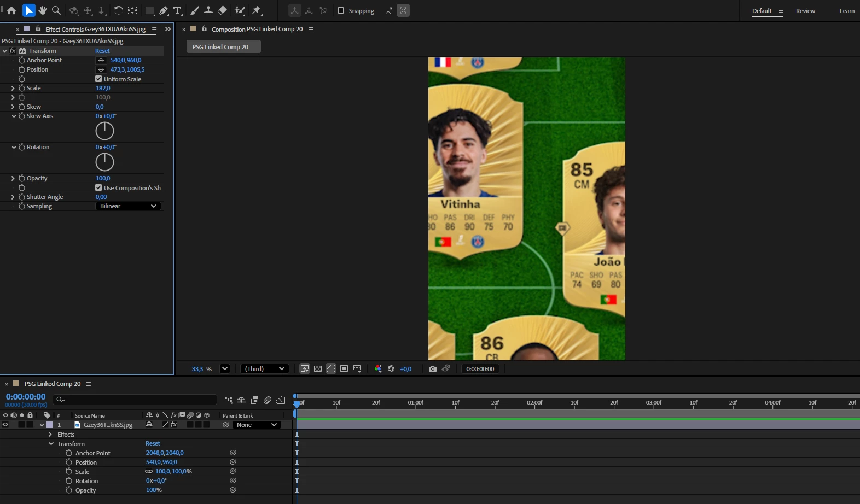Reset the Transform group in timeline

tap(153, 443)
